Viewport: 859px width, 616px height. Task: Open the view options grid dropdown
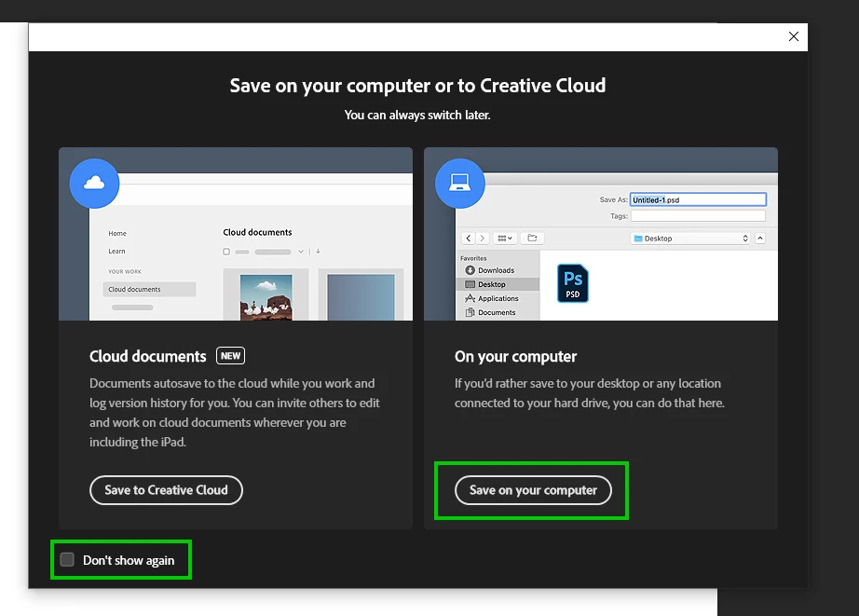(x=505, y=239)
